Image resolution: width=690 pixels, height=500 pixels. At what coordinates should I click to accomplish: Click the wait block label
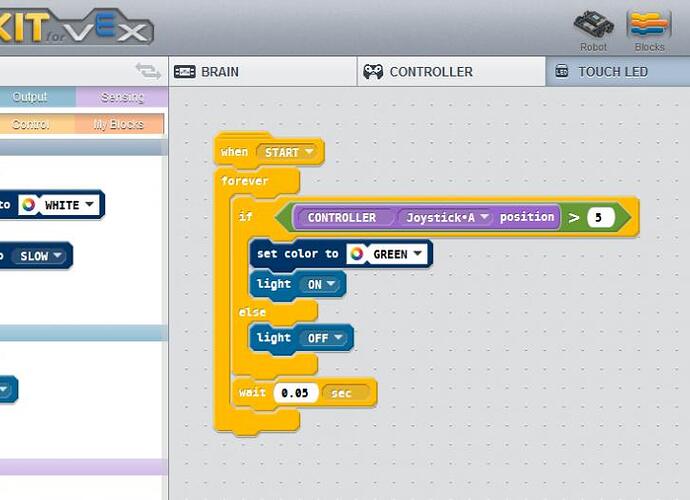click(252, 393)
